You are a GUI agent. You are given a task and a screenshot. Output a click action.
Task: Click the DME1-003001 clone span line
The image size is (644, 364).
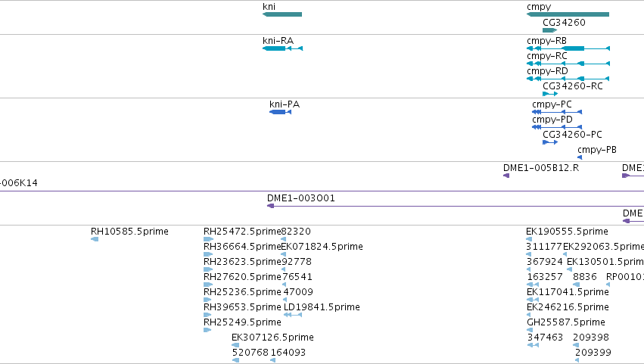[456, 206]
